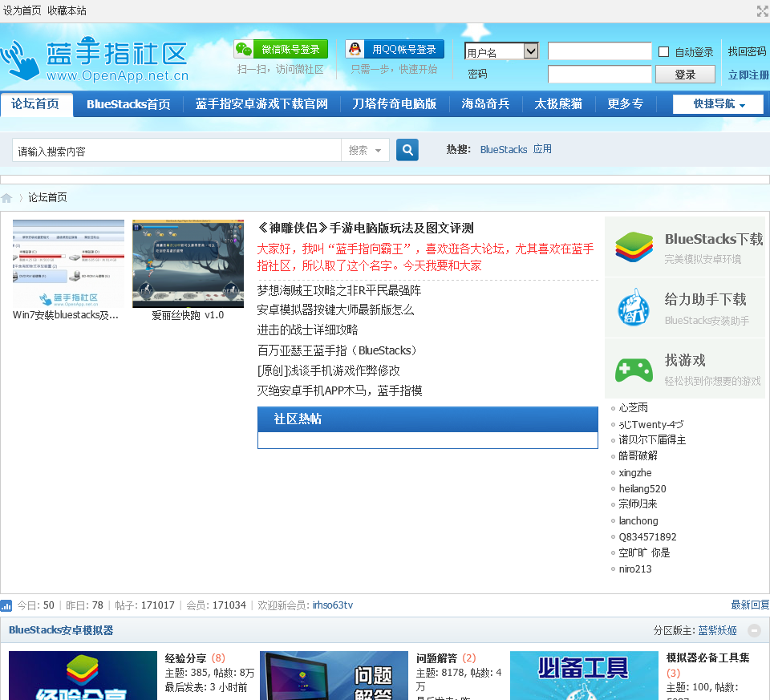Click 论坛首页 breadcrumb link

click(47, 197)
